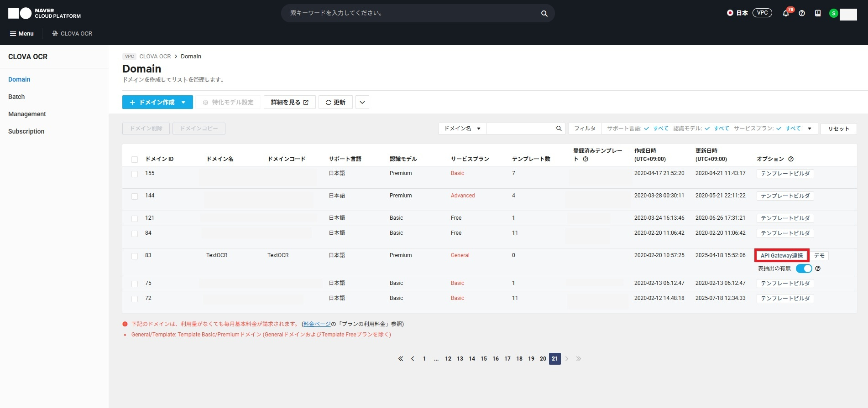The height and width of the screenshot is (408, 868).
Task: Open the user guide book icon
Action: [x=818, y=13]
